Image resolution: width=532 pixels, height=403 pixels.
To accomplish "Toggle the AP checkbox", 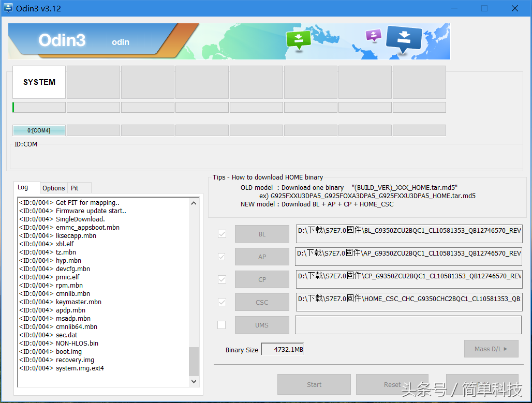I will tap(221, 257).
